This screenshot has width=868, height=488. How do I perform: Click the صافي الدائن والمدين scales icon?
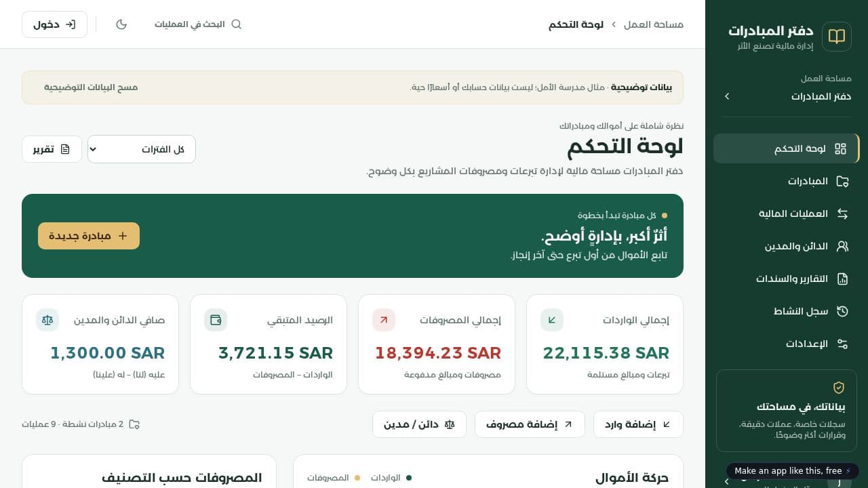tap(47, 320)
